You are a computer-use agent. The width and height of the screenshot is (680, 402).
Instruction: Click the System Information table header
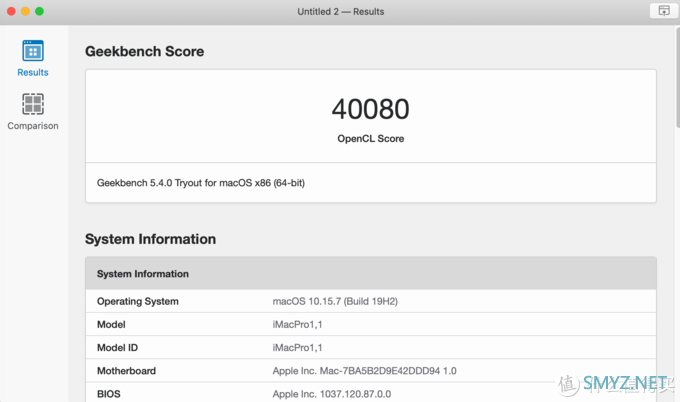371,274
